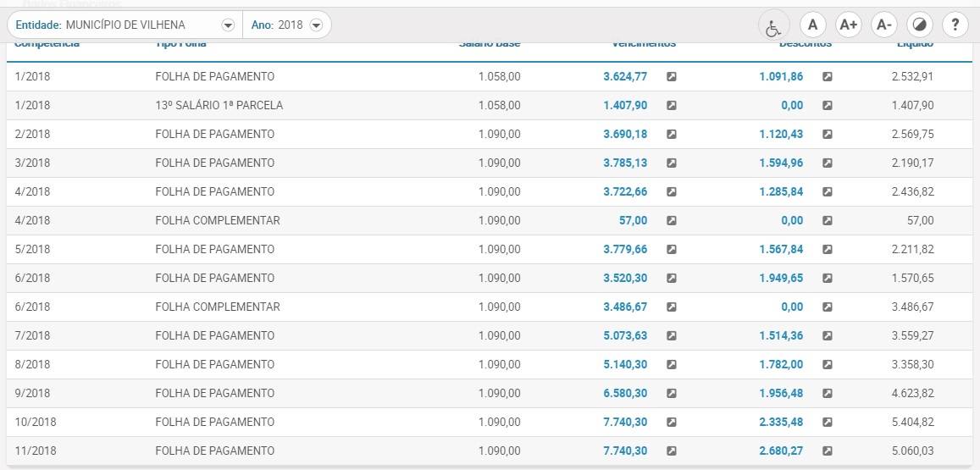
Task: Select líquido value 1.570,65
Action: pos(912,278)
